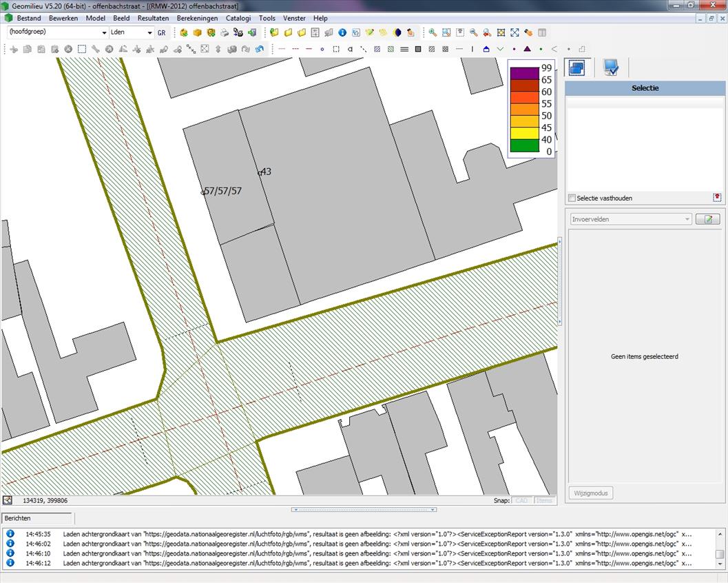Select the Berichten tab
This screenshot has width=728, height=583.
click(x=37, y=518)
